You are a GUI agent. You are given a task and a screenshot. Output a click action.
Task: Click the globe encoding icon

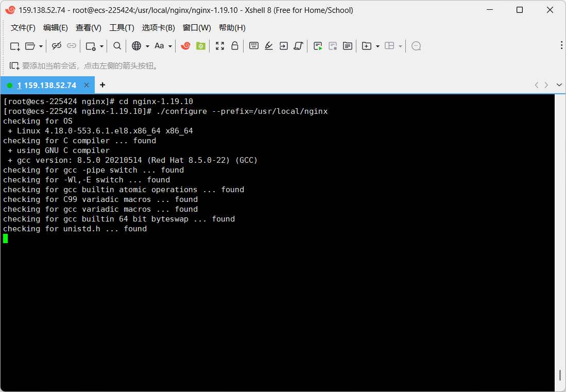point(136,46)
